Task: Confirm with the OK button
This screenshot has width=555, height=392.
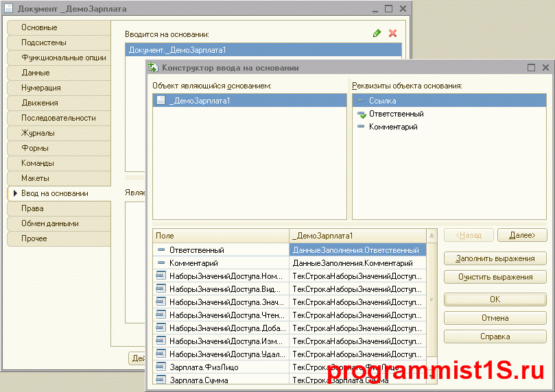Action: [x=495, y=299]
